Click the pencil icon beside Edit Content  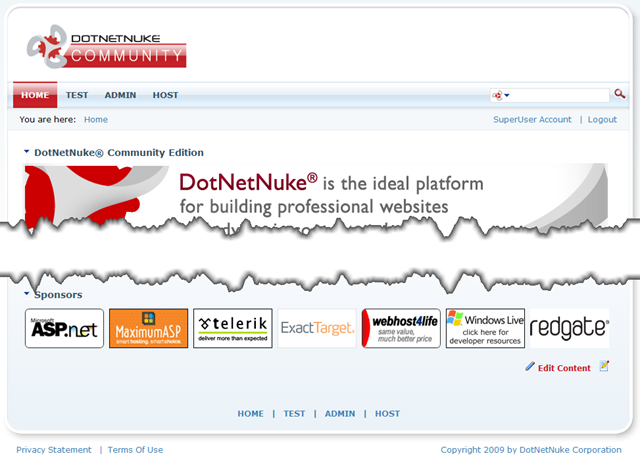[x=530, y=366]
